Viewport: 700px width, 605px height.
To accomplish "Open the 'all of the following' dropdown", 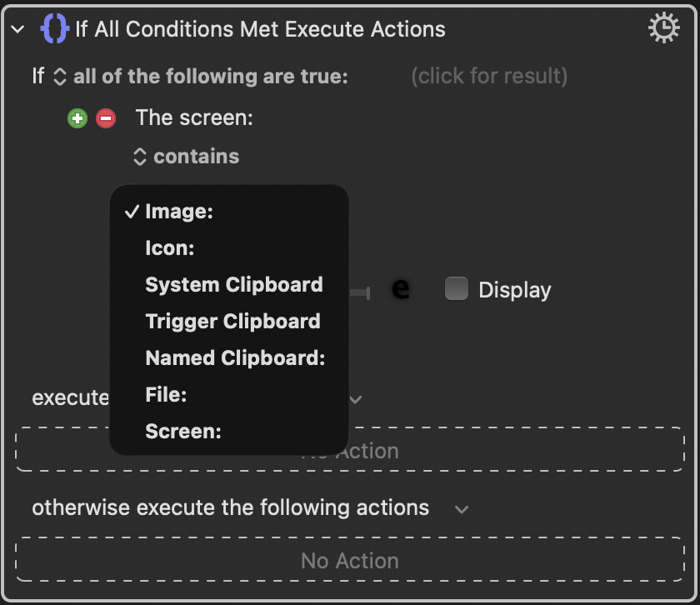I will click(x=202, y=77).
